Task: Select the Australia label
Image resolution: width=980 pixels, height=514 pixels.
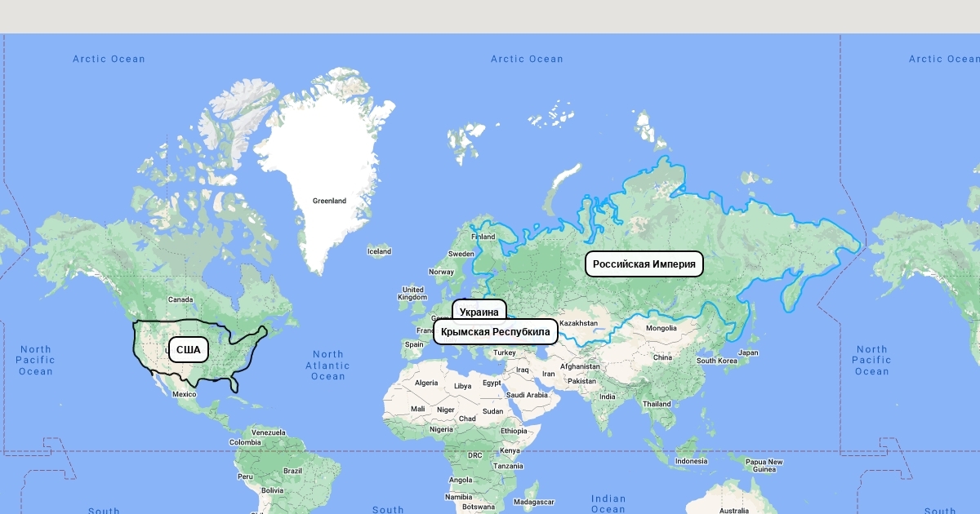Action: [733, 511]
